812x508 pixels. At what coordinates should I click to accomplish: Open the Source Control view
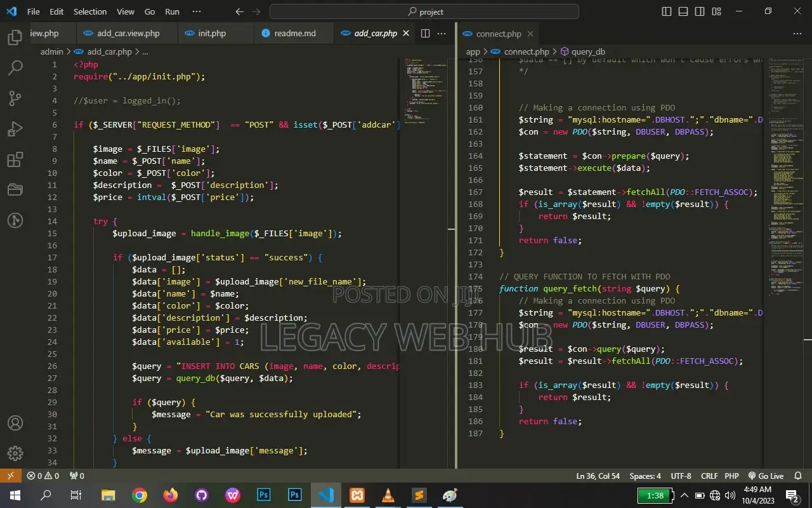pos(15,98)
